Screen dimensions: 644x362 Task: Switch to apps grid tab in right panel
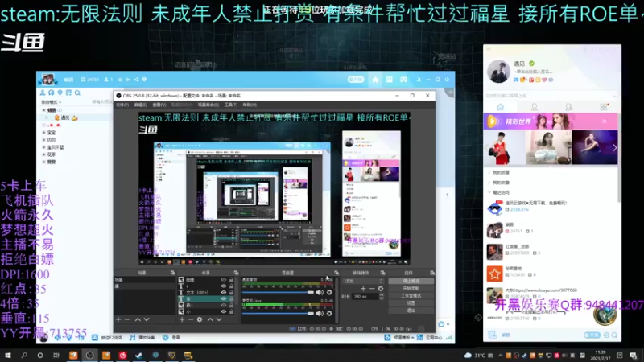[604, 107]
